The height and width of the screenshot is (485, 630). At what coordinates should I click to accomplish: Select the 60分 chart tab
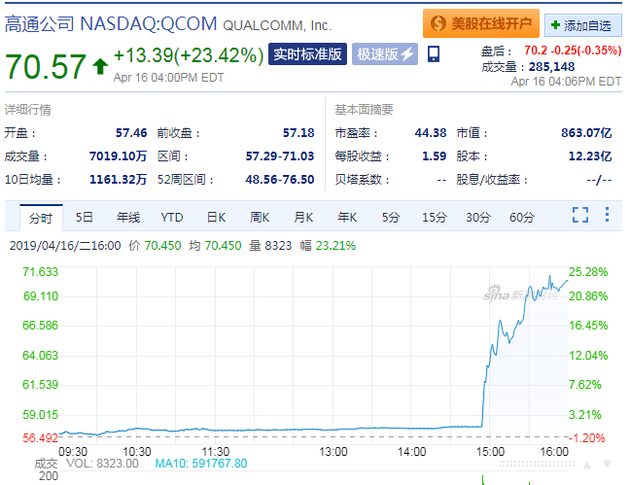pos(522,218)
